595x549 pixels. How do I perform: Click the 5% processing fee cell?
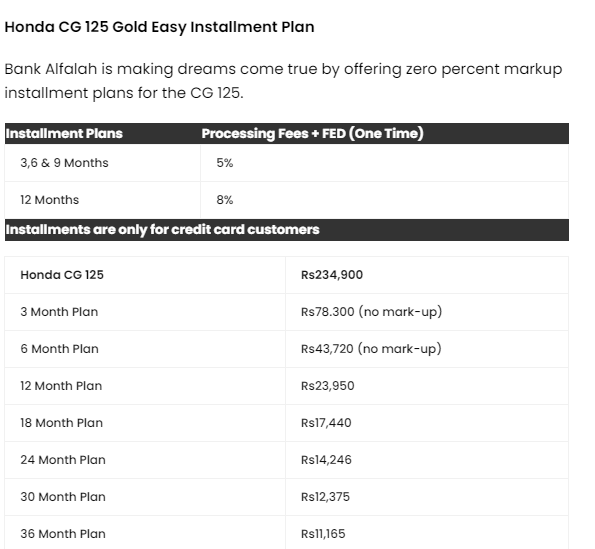click(225, 163)
